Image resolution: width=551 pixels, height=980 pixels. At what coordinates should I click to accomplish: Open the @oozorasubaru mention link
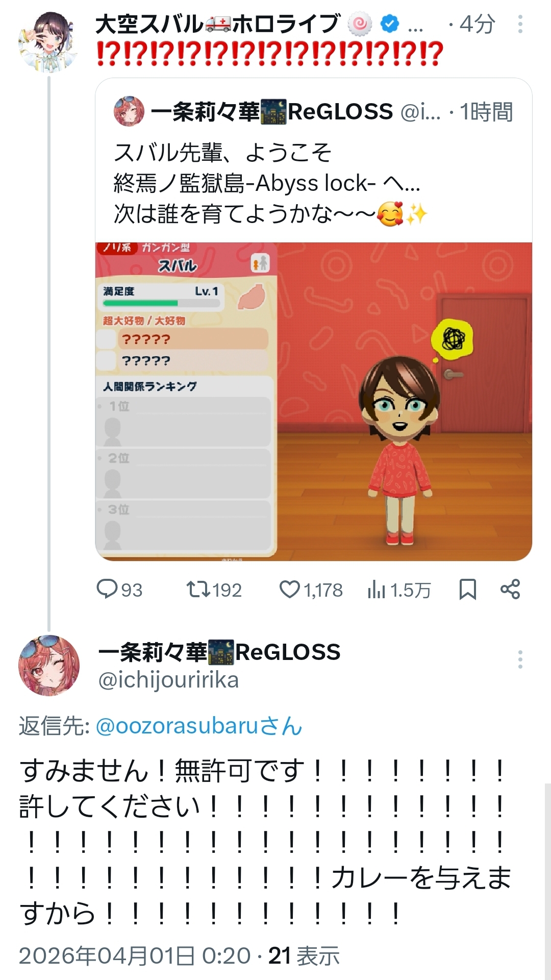pos(199,726)
